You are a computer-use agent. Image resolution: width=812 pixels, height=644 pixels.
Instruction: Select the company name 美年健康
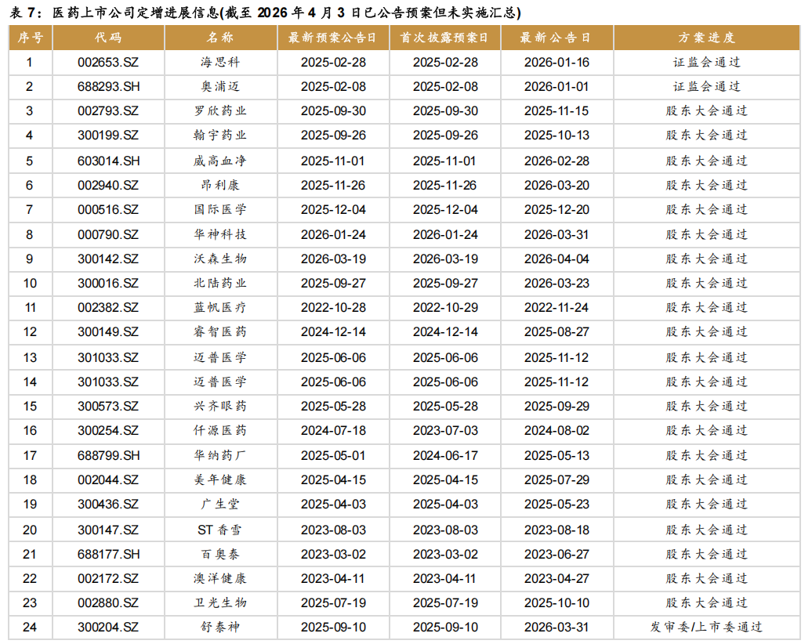[x=220, y=480]
